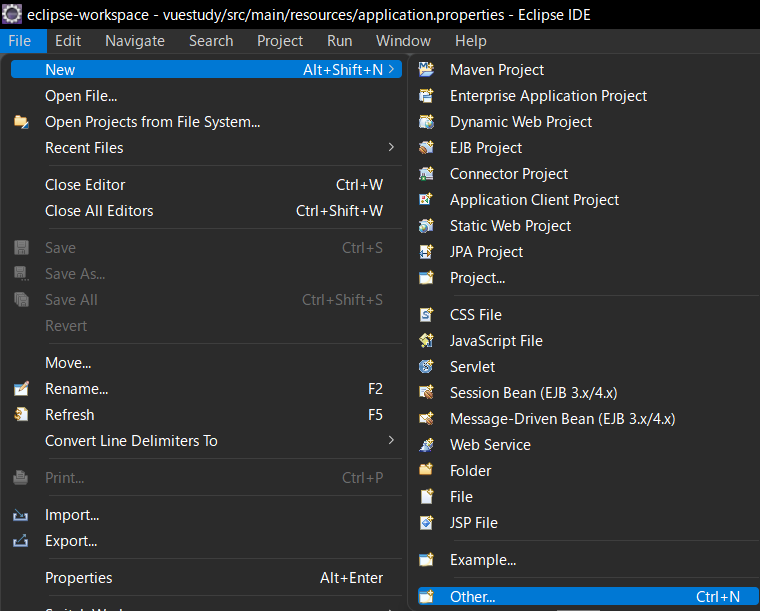Open the Search menu

211,41
